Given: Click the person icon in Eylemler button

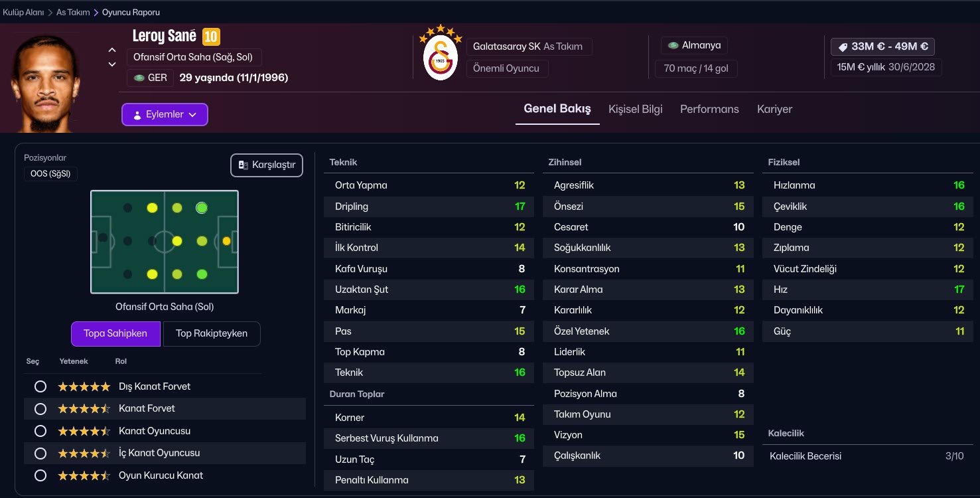Looking at the screenshot, I should coord(137,115).
